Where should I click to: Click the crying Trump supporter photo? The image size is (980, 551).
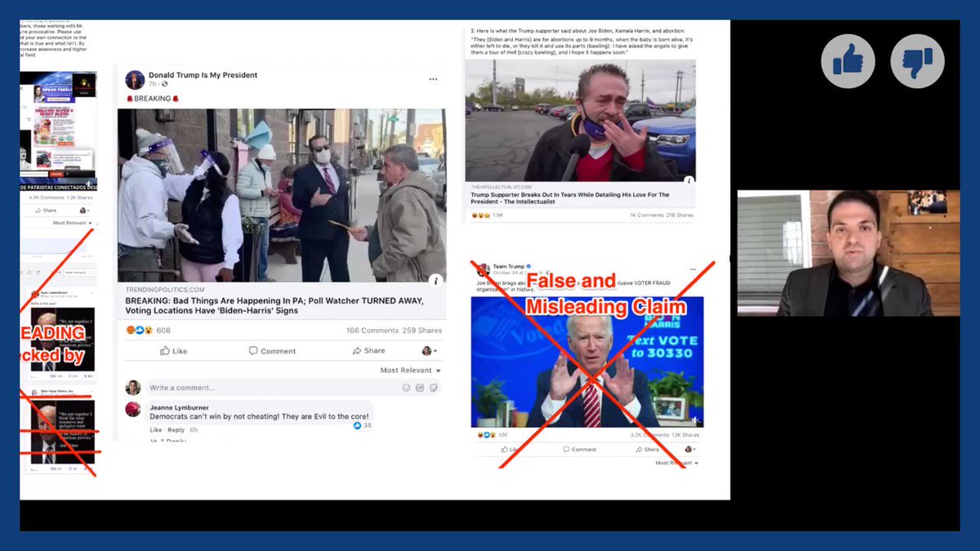580,120
